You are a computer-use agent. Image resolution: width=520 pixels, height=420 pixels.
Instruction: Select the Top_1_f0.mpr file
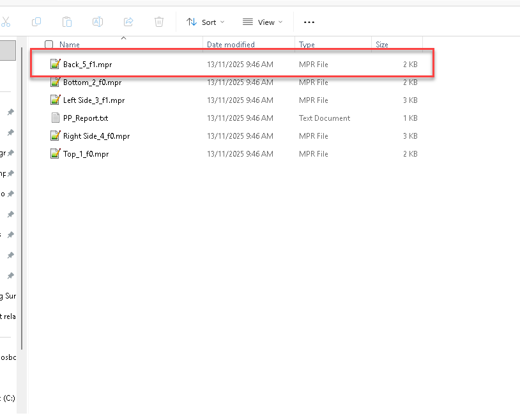86,154
